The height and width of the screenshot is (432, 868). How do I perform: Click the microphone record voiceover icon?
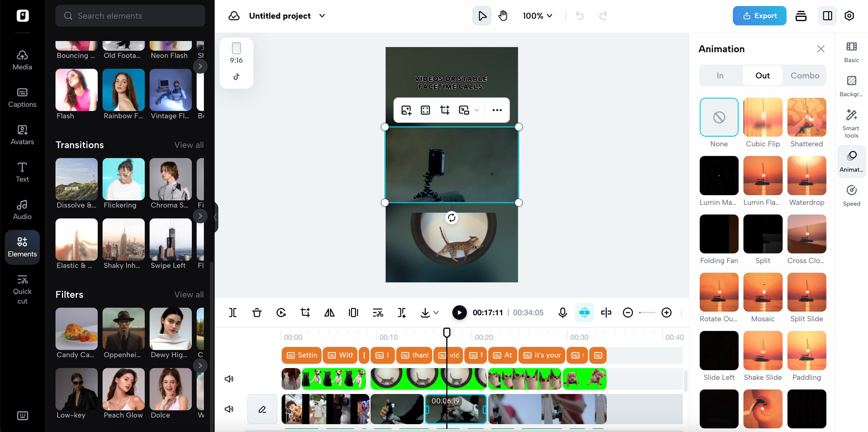[x=562, y=313]
